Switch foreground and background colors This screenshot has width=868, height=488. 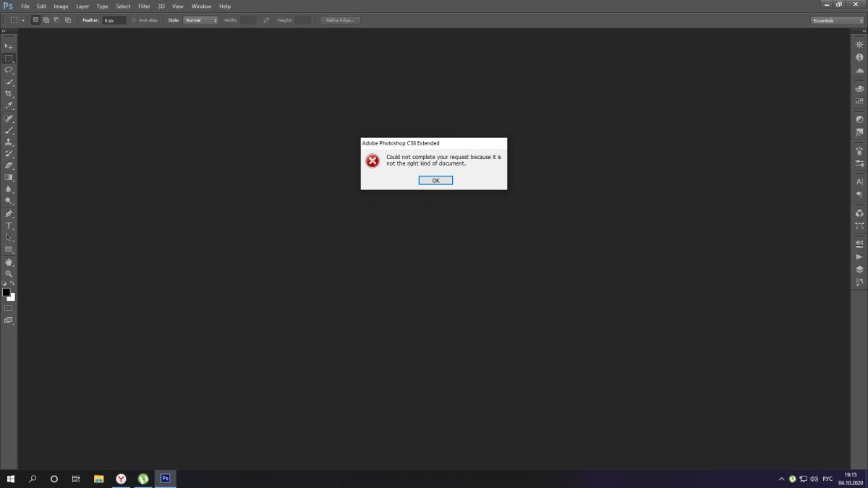[x=12, y=283]
